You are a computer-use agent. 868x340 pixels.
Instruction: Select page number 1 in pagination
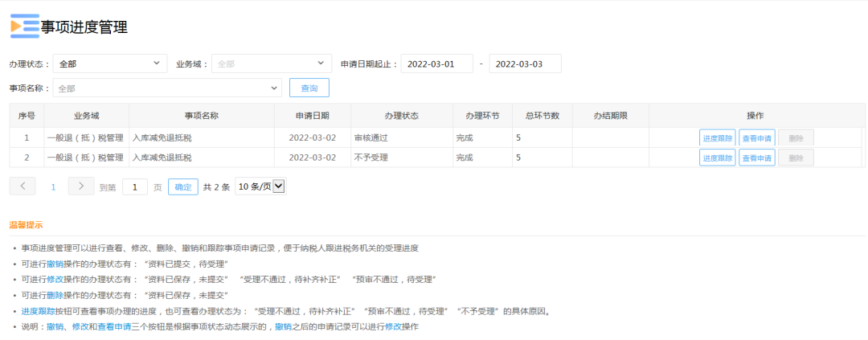[x=54, y=187]
